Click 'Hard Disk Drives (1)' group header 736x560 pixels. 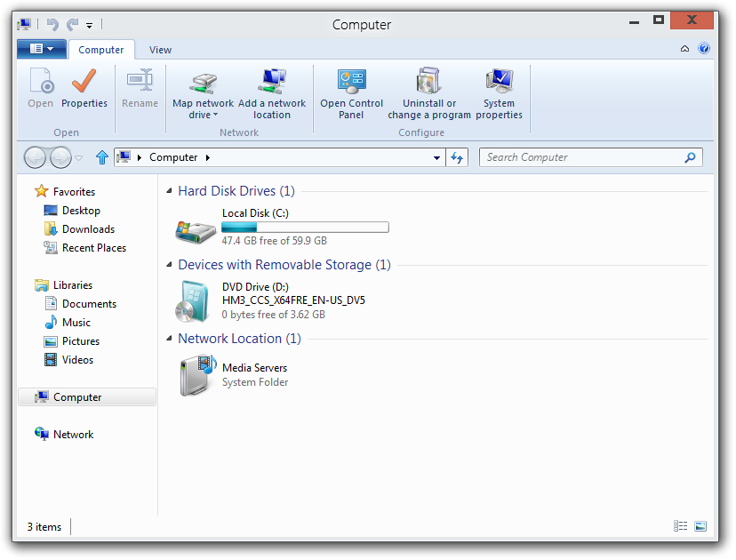(236, 191)
